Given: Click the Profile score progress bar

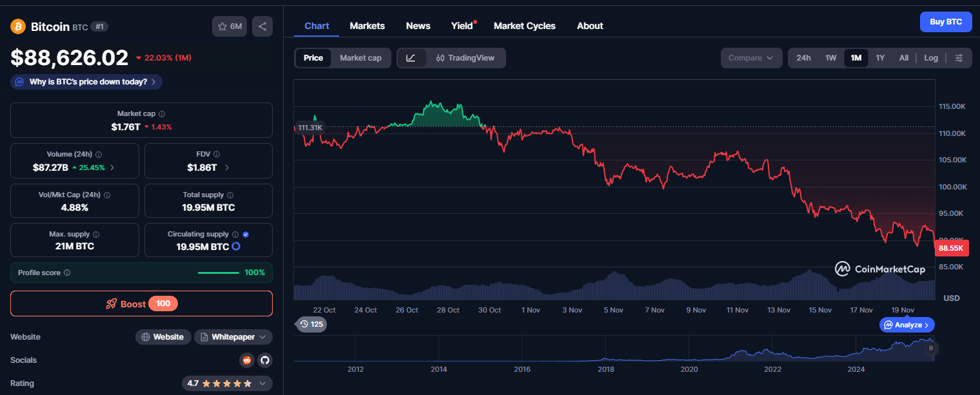Looking at the screenshot, I should pos(219,273).
